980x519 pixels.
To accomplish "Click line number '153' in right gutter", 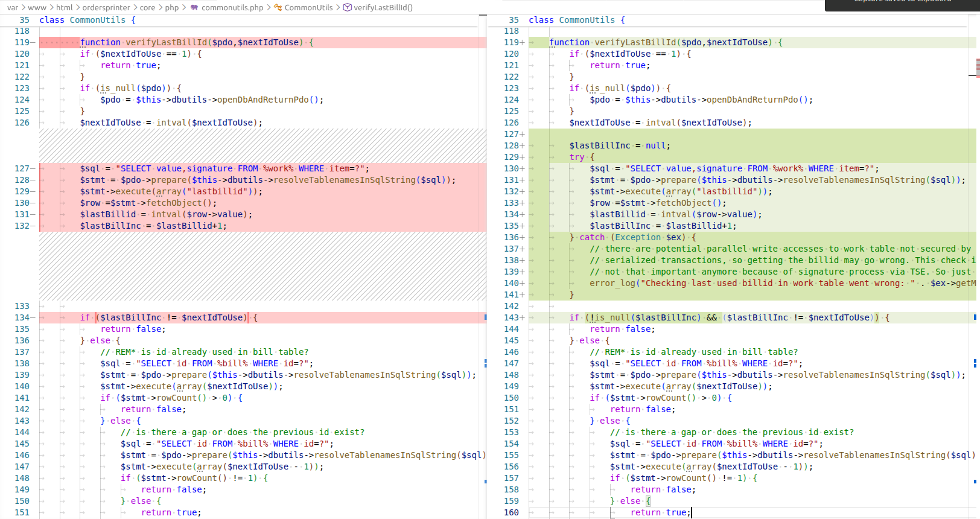I will (511, 432).
